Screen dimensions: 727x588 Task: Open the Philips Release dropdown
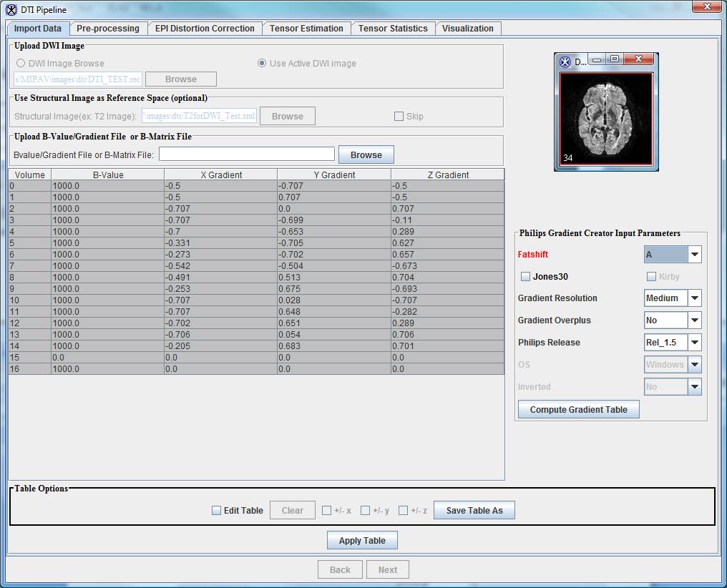pyautogui.click(x=694, y=343)
